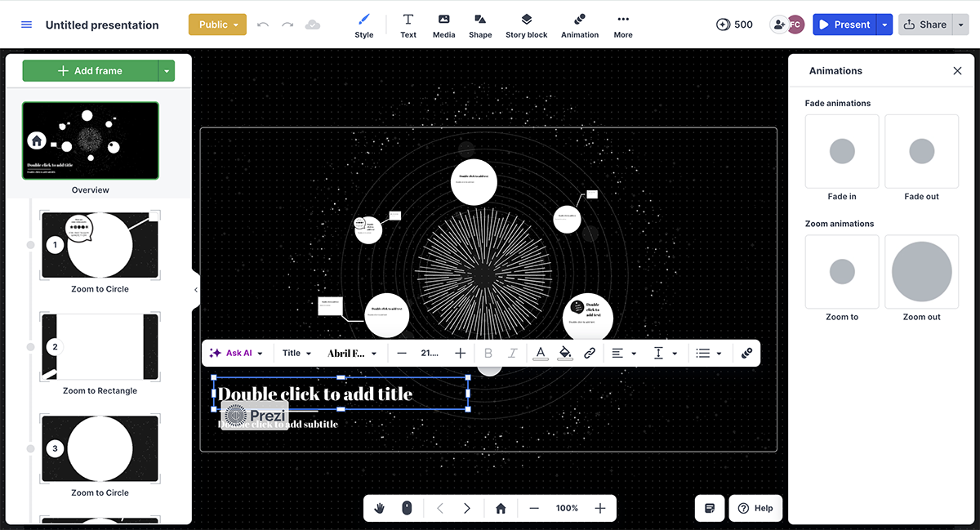
Task: Click the Share button
Action: tap(925, 24)
